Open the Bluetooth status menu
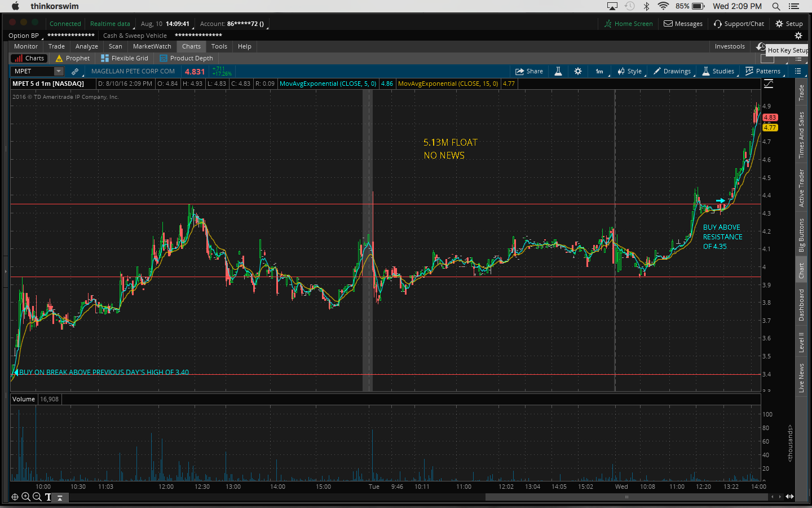812x508 pixels. click(x=647, y=6)
